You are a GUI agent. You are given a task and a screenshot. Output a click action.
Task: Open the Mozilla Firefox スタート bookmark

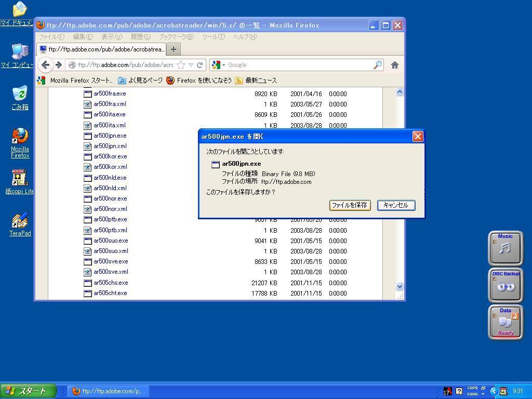(75, 81)
